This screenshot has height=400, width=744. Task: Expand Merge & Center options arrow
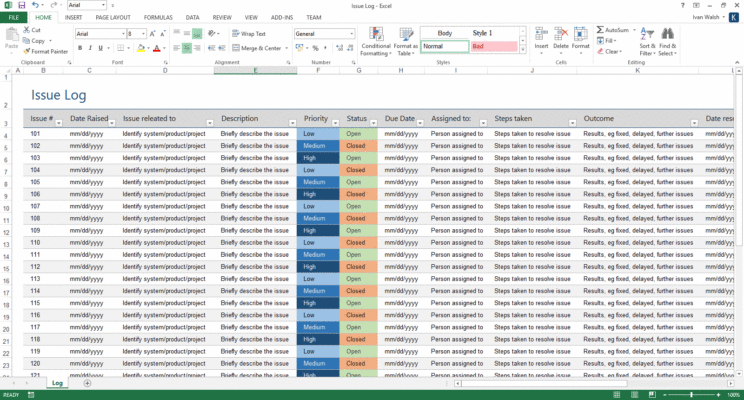(x=287, y=48)
